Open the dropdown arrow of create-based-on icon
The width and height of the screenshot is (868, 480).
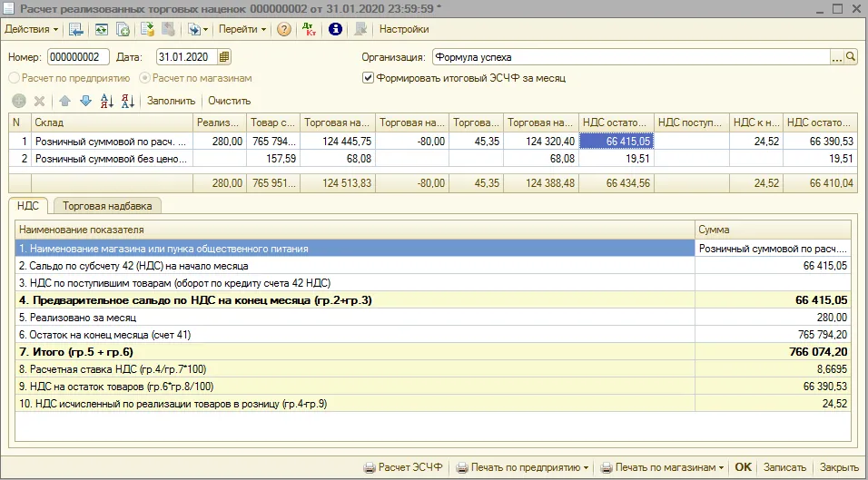pyautogui.click(x=205, y=29)
